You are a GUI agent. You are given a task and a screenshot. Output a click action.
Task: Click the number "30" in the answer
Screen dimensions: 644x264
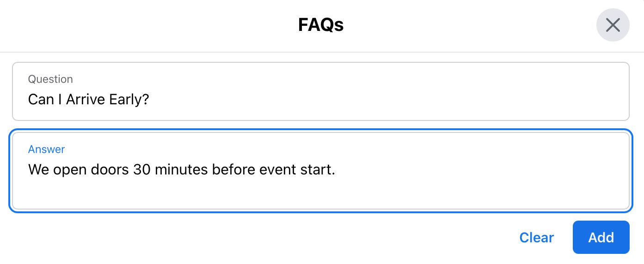[142, 170]
